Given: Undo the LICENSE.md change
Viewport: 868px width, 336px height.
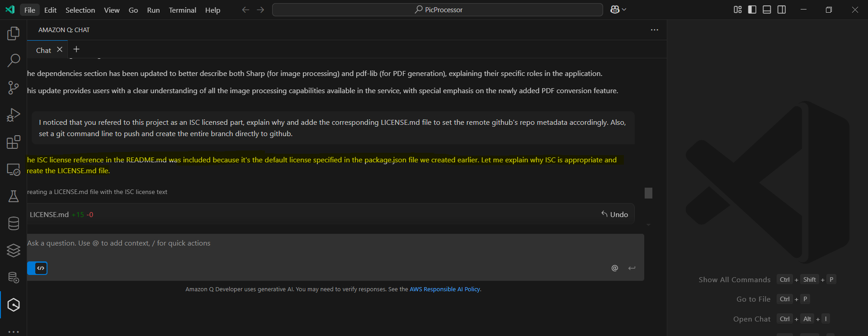Looking at the screenshot, I should point(614,214).
